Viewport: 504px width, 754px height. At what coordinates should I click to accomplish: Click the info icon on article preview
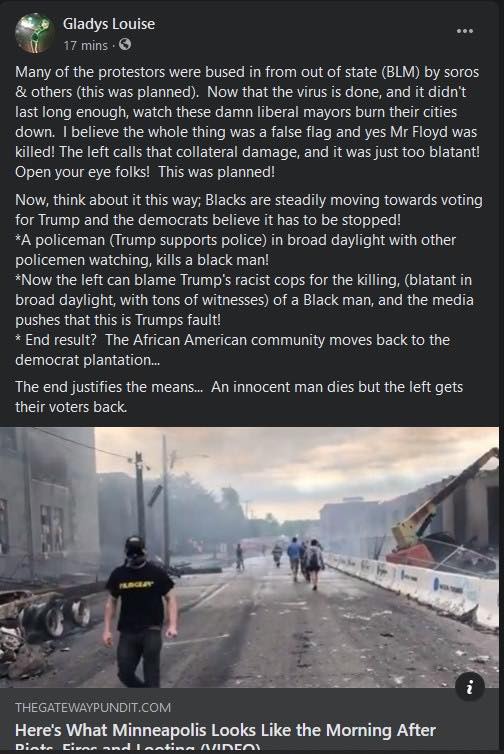pos(469,687)
